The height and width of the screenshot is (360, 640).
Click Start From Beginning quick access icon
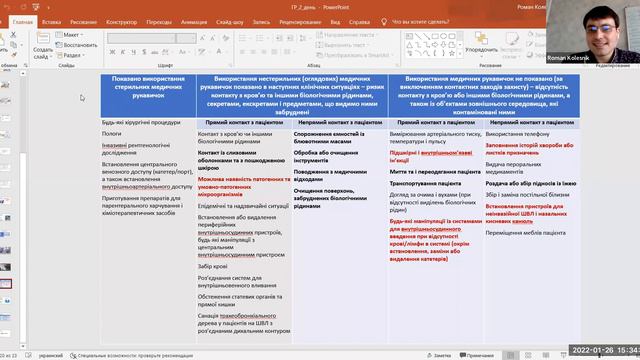(36, 7)
